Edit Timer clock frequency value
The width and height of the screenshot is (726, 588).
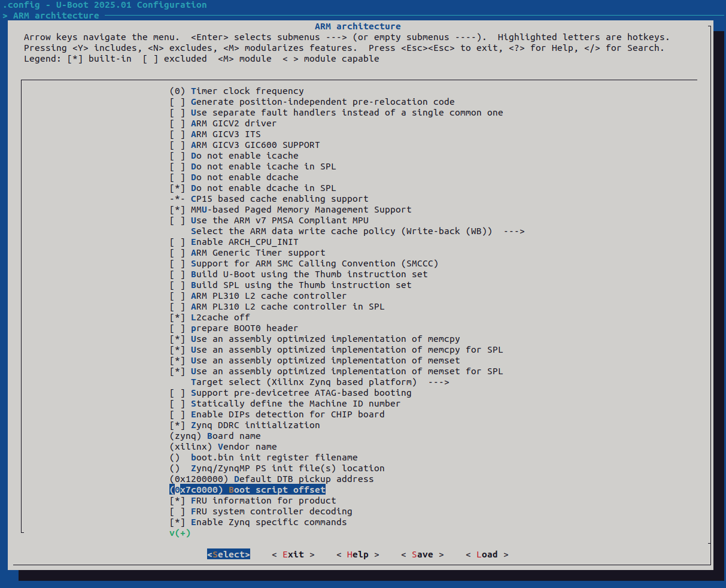(x=236, y=91)
